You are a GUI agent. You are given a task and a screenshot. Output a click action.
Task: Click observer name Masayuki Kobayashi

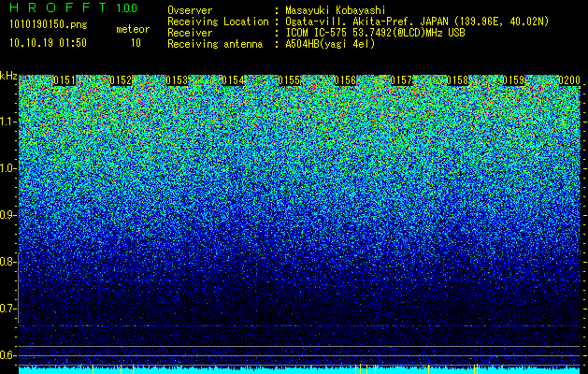pos(336,10)
